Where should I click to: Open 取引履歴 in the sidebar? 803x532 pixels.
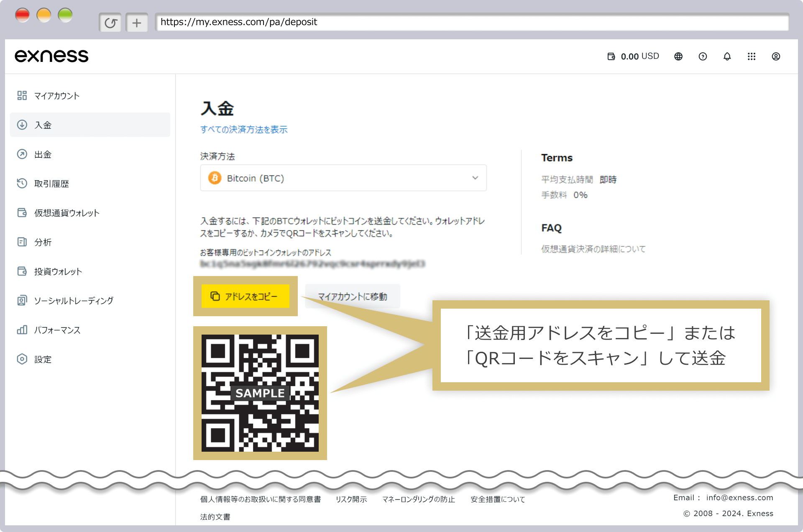pos(90,184)
